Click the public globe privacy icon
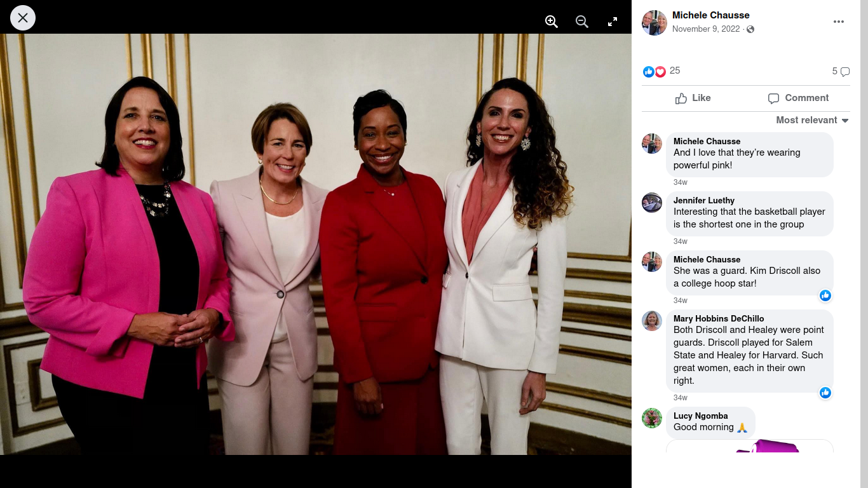868x488 pixels. (750, 29)
